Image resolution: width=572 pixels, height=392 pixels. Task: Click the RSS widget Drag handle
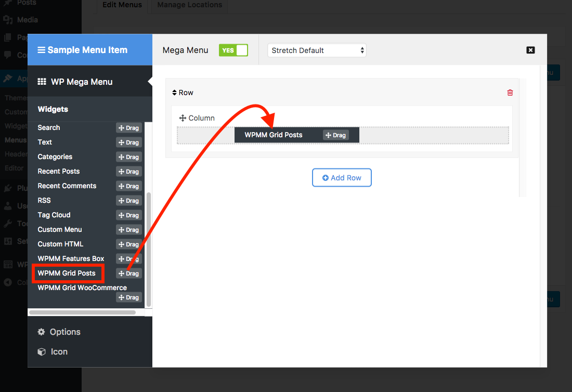[x=129, y=201]
